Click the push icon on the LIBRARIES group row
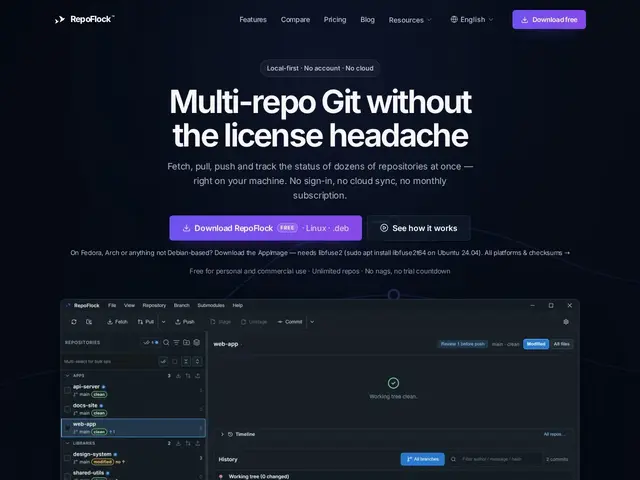Image resolution: width=640 pixels, height=480 pixels. (198, 443)
